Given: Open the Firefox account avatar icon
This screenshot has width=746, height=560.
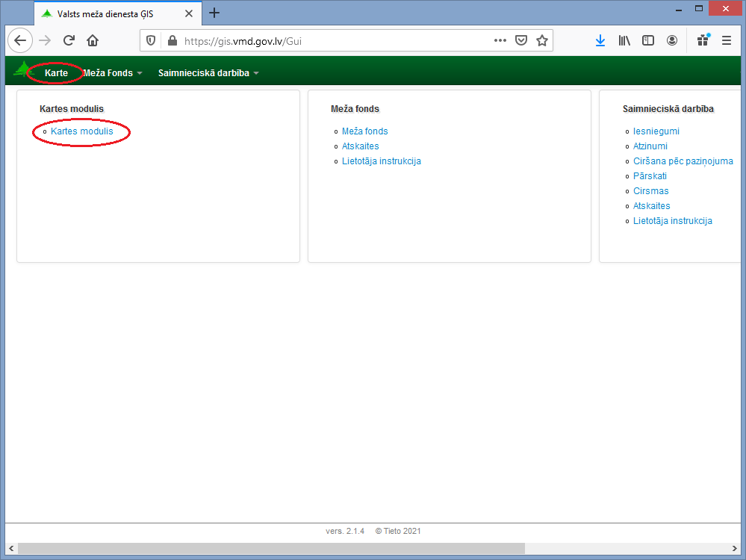Looking at the screenshot, I should [672, 41].
